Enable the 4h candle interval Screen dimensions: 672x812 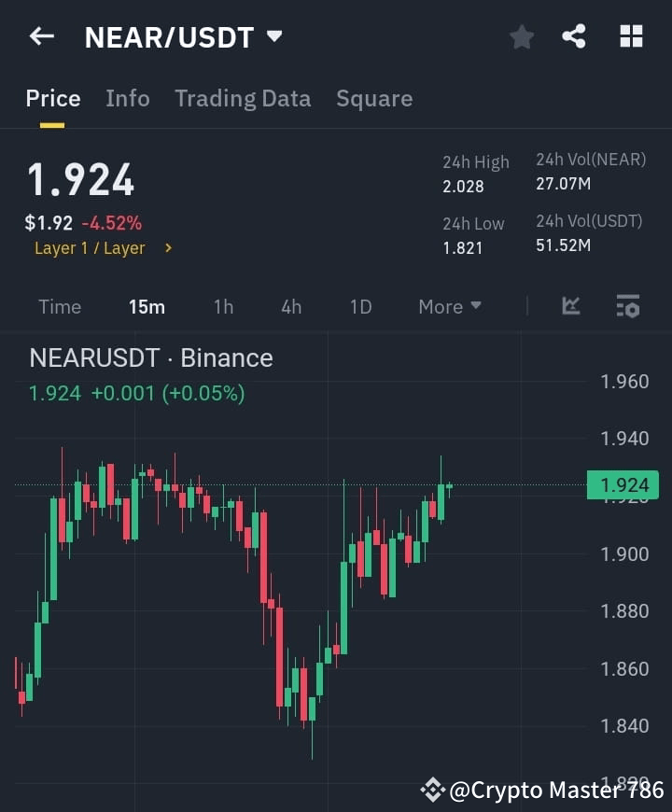[x=290, y=306]
